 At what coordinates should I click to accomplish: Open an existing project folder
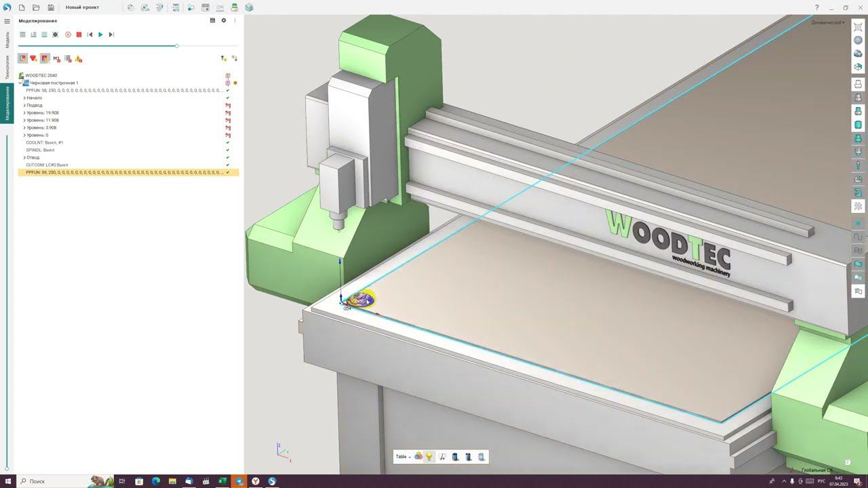tap(36, 7)
